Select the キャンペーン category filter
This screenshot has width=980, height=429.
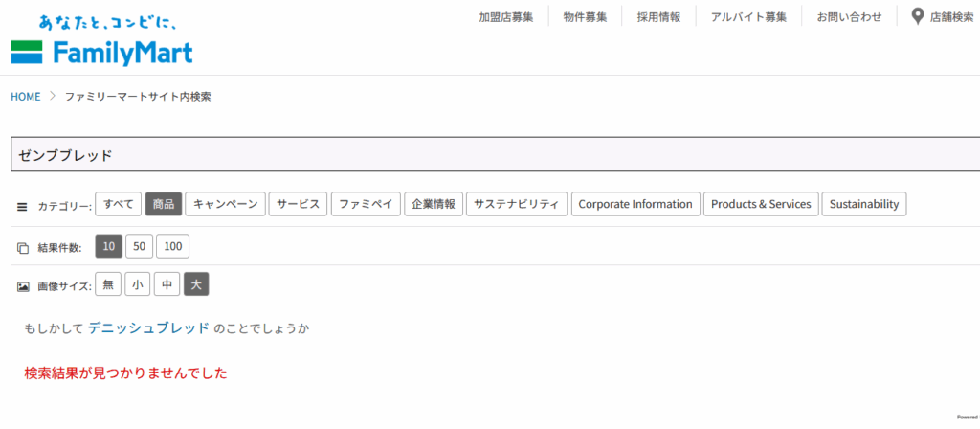[226, 204]
